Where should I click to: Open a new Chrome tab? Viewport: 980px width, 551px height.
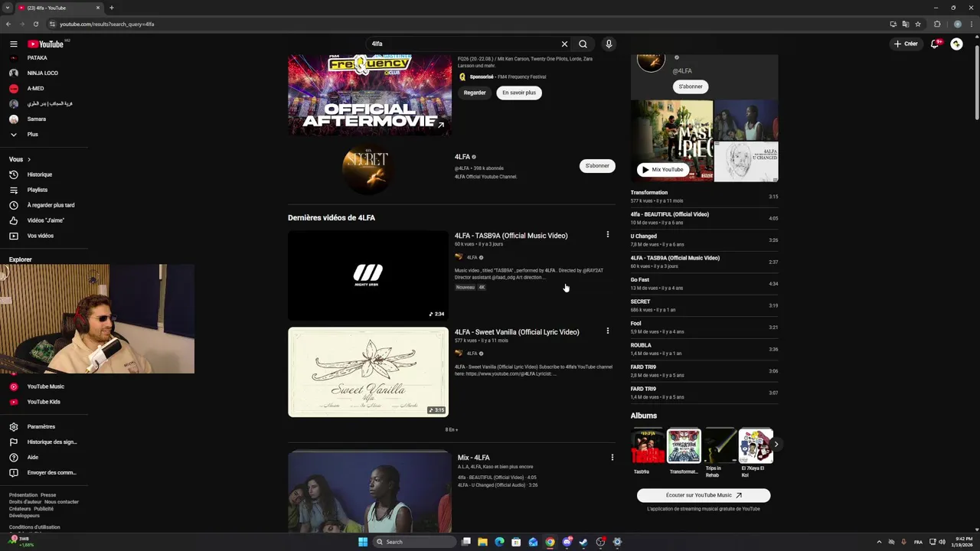[x=112, y=8]
